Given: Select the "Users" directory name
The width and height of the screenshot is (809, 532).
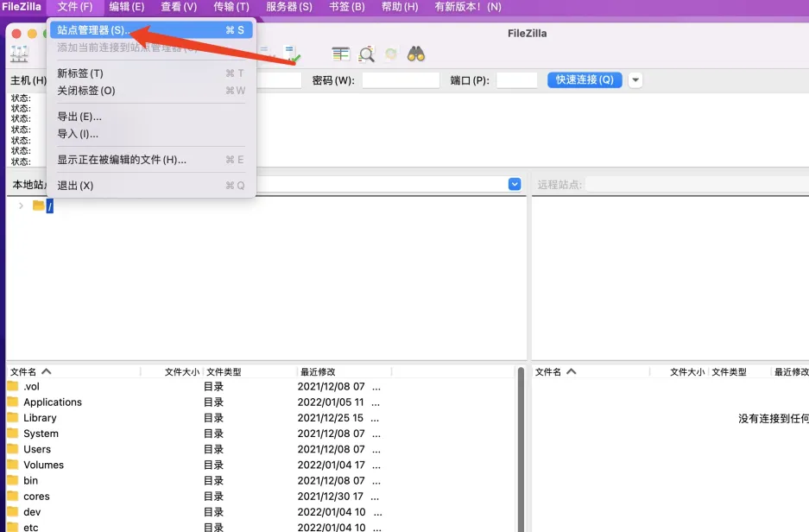Looking at the screenshot, I should pos(37,449).
